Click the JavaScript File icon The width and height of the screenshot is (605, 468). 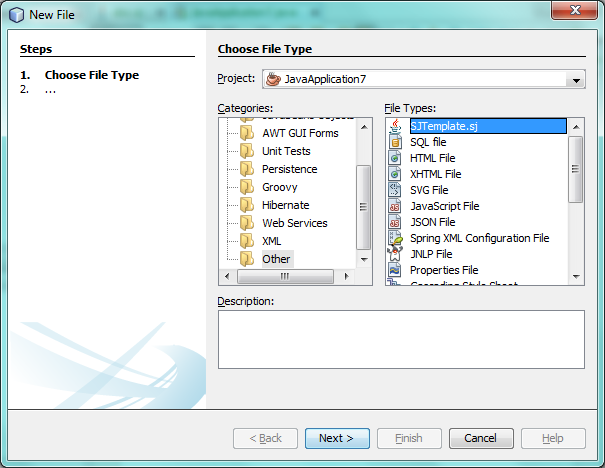(395, 206)
